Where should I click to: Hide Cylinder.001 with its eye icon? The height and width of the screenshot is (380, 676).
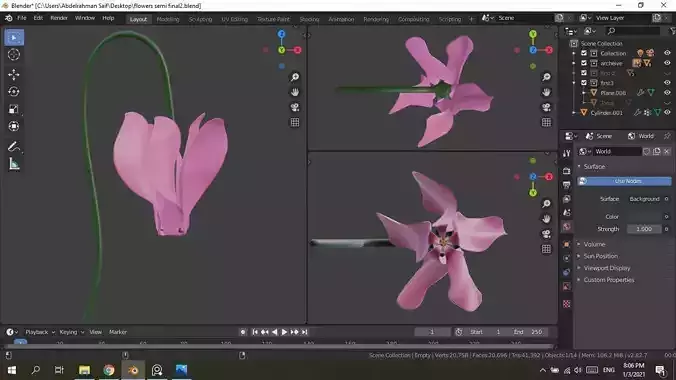pyautogui.click(x=667, y=113)
